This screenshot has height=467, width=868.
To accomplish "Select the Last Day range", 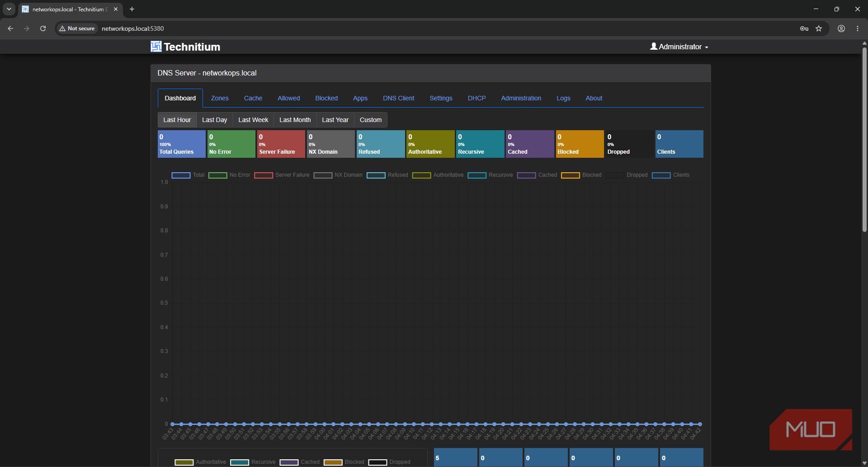I will click(x=215, y=120).
